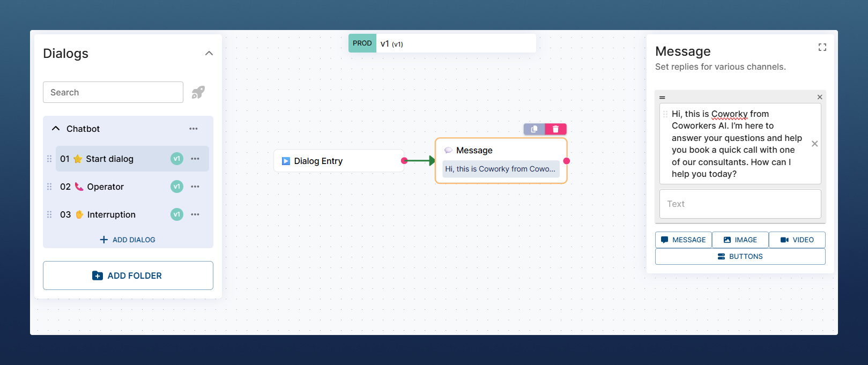868x365 pixels.
Task: Expand the Message panel to fullscreen
Action: click(x=822, y=47)
